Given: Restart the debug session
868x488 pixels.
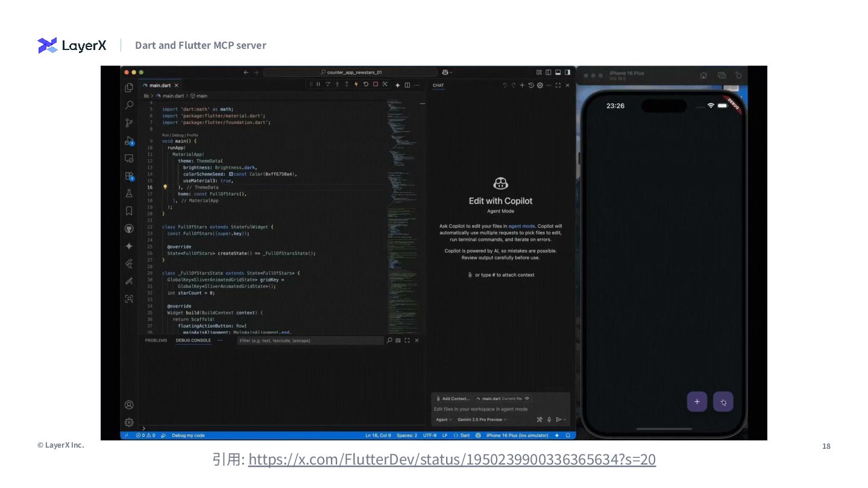Looking at the screenshot, I should (x=366, y=84).
